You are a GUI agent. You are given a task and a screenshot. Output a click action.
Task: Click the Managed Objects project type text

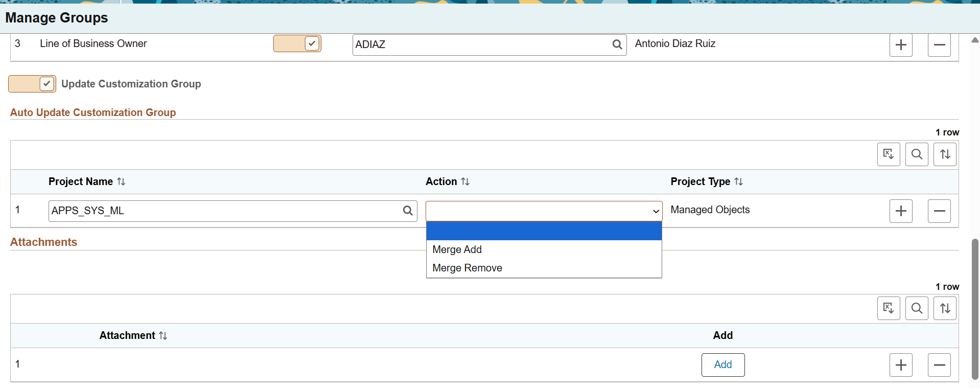(710, 210)
